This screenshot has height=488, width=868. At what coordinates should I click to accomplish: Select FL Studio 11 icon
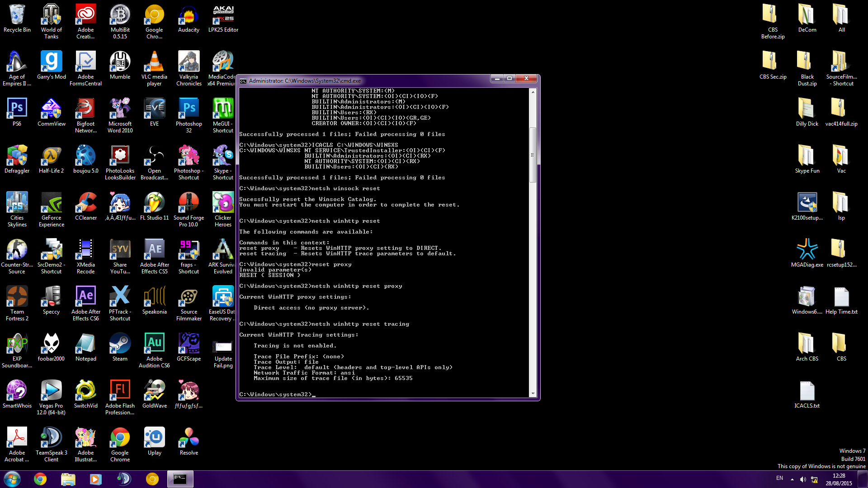(x=154, y=206)
